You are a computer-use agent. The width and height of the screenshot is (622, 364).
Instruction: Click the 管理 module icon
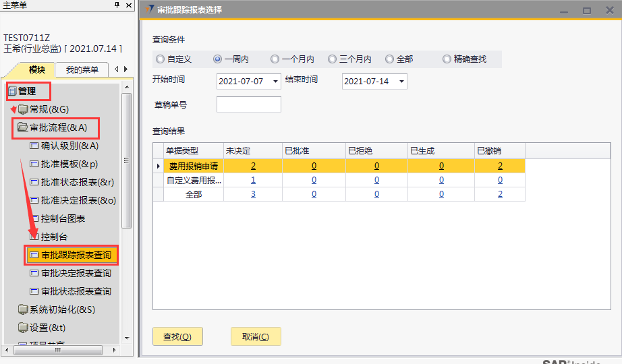11,91
